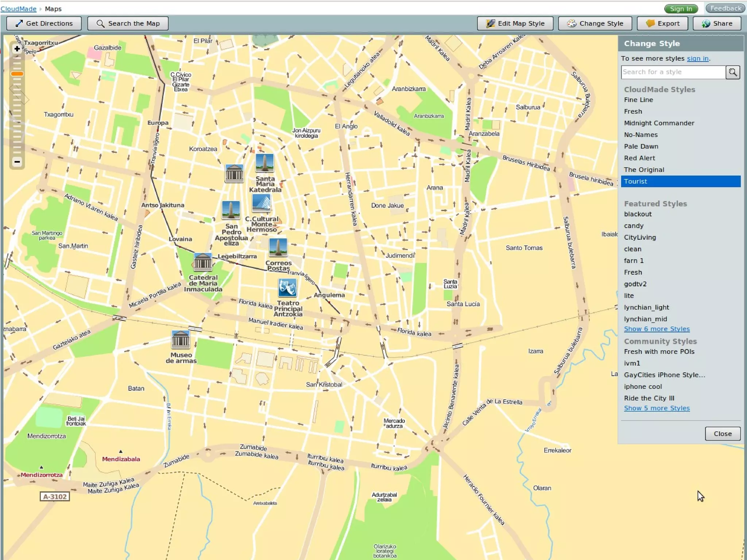Click the Export button

pos(662,23)
